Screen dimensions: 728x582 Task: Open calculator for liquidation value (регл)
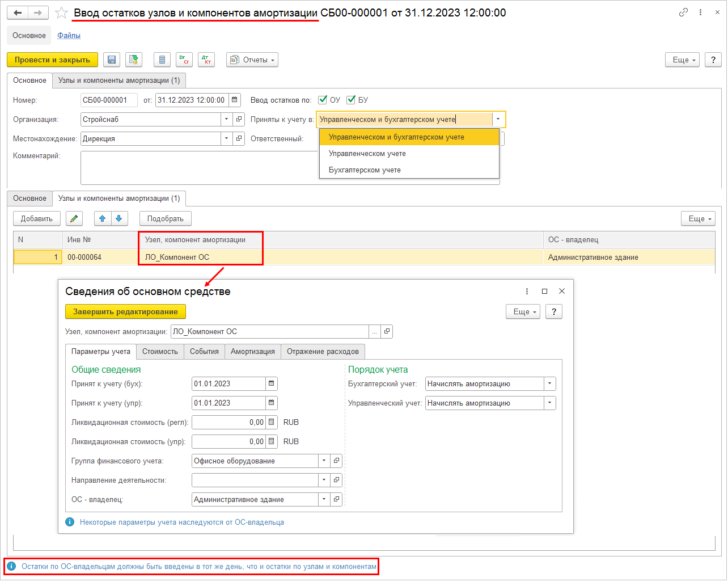tap(272, 423)
